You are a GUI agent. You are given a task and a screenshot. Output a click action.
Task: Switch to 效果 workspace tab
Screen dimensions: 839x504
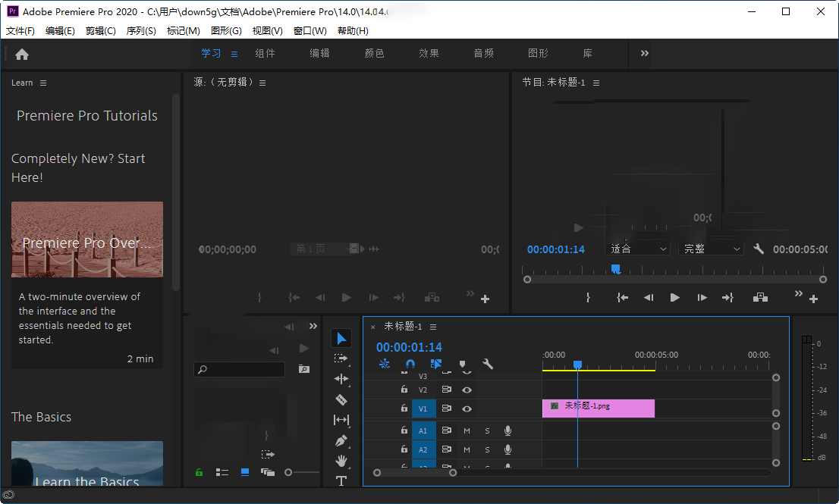coord(429,53)
